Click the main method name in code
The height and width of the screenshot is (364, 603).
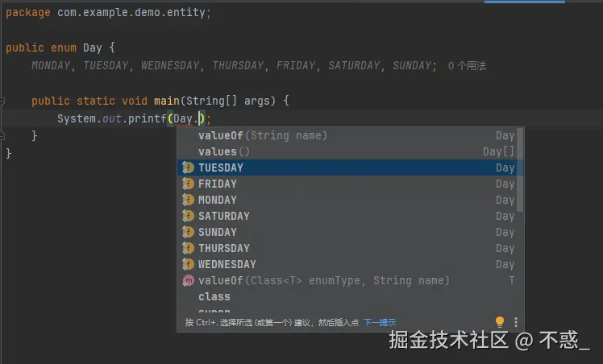pos(167,101)
